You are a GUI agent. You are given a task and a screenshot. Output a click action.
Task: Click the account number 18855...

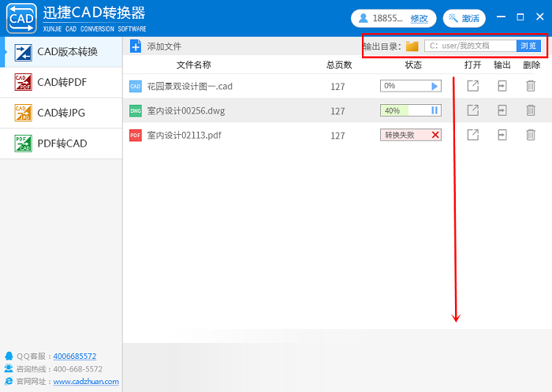pos(388,18)
